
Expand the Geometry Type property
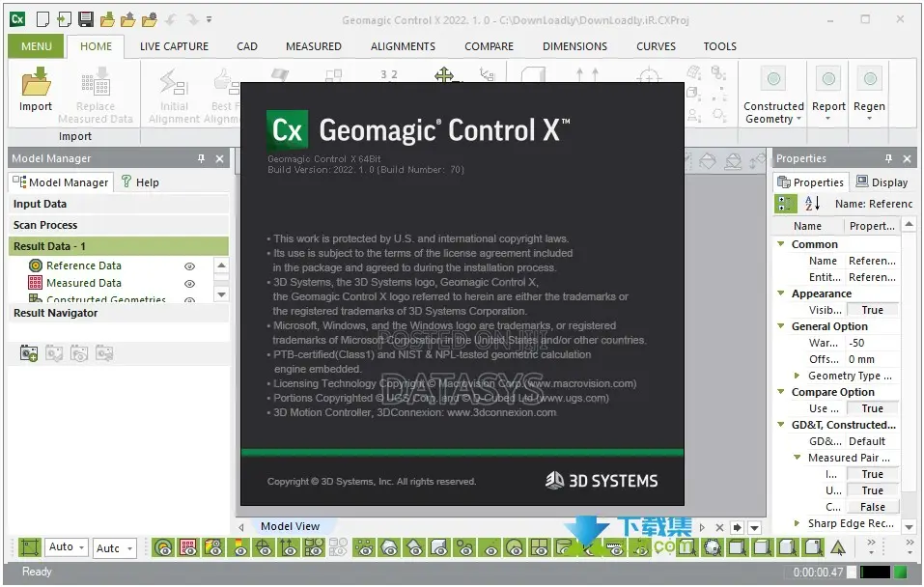point(797,376)
